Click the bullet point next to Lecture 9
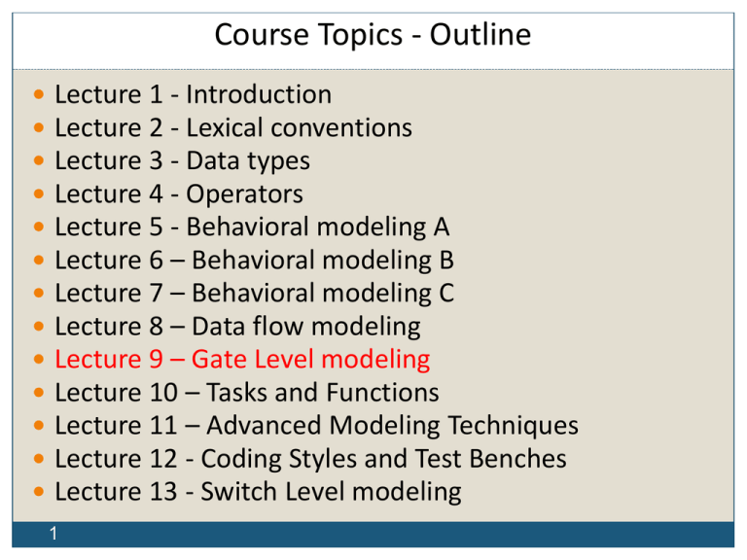 tap(37, 361)
